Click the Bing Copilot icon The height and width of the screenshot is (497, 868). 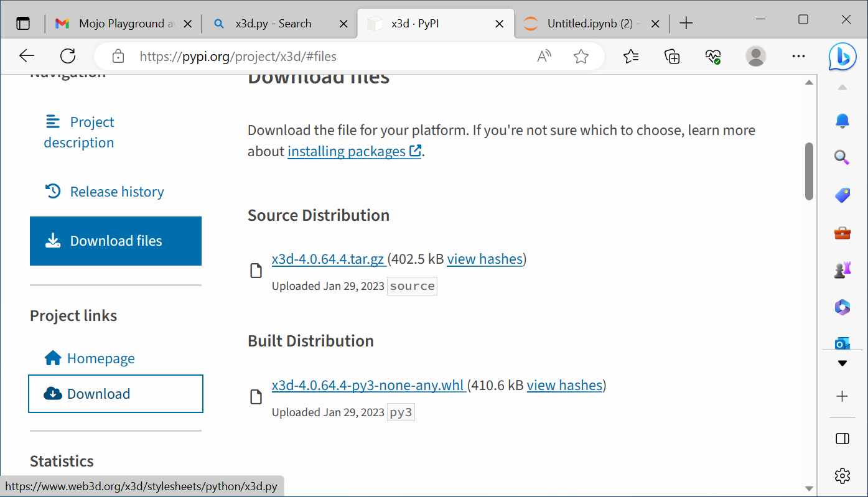[842, 57]
